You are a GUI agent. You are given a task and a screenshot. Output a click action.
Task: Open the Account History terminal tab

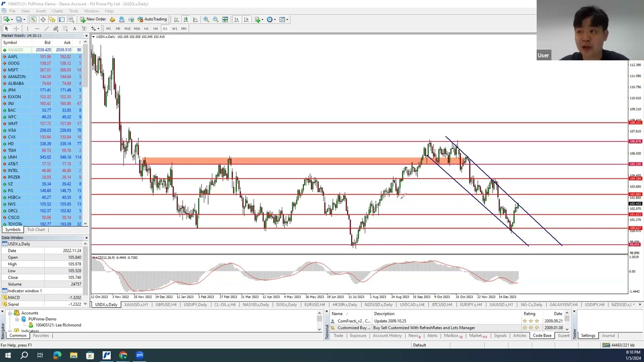click(x=387, y=336)
